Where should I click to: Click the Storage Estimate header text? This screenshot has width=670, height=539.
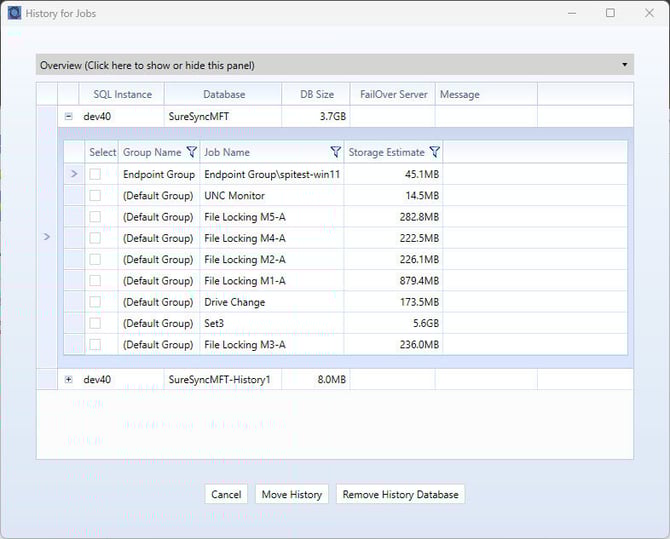click(x=386, y=152)
